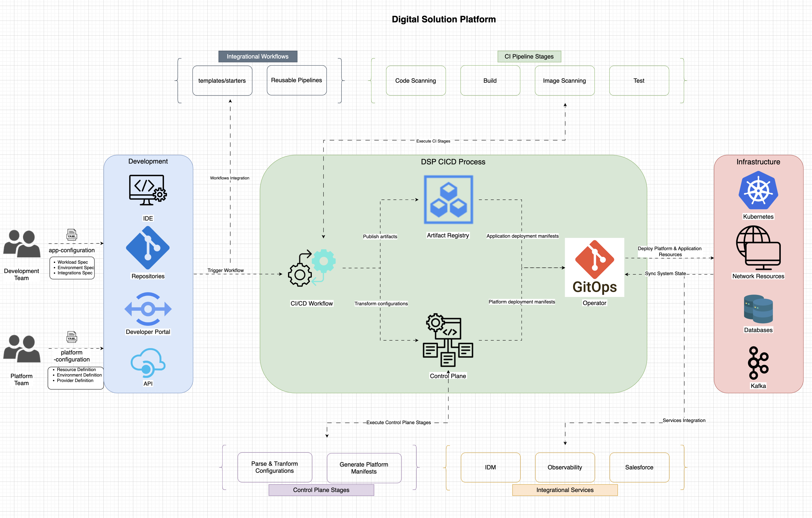The width and height of the screenshot is (812, 518).
Task: Select the Kubernetes text label
Action: click(758, 217)
